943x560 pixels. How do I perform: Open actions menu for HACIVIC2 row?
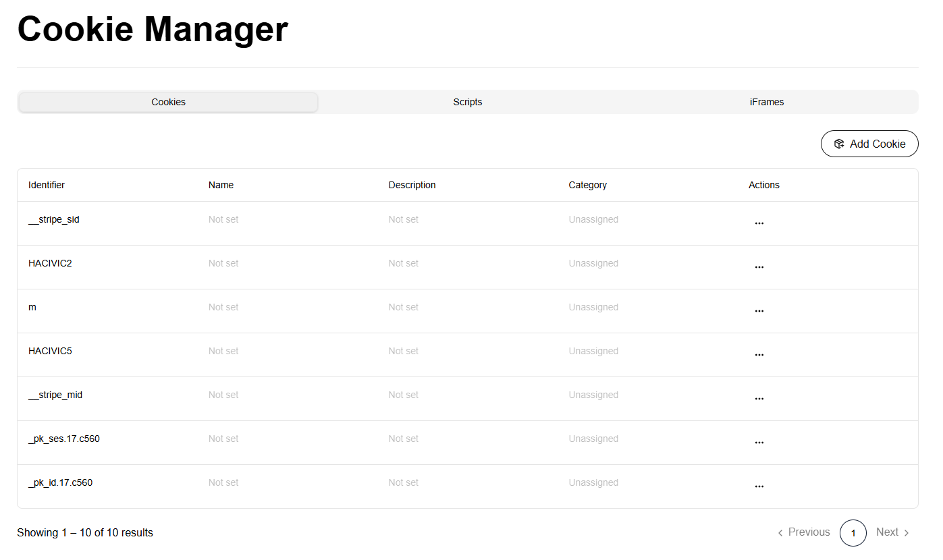(x=759, y=267)
